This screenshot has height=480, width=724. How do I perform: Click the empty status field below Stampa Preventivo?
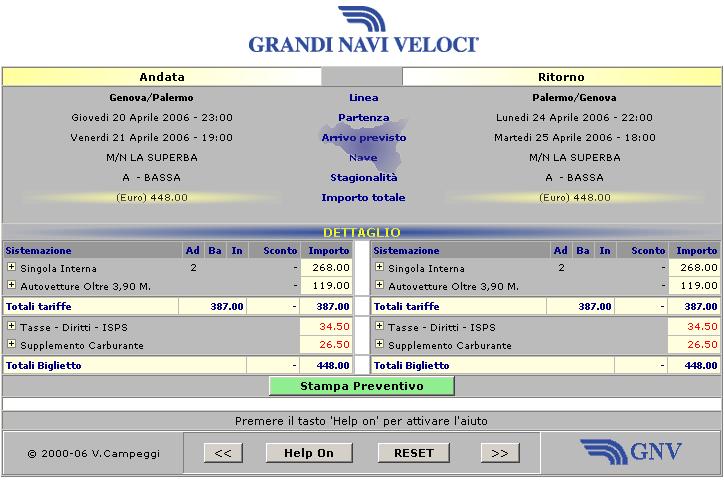pos(361,404)
